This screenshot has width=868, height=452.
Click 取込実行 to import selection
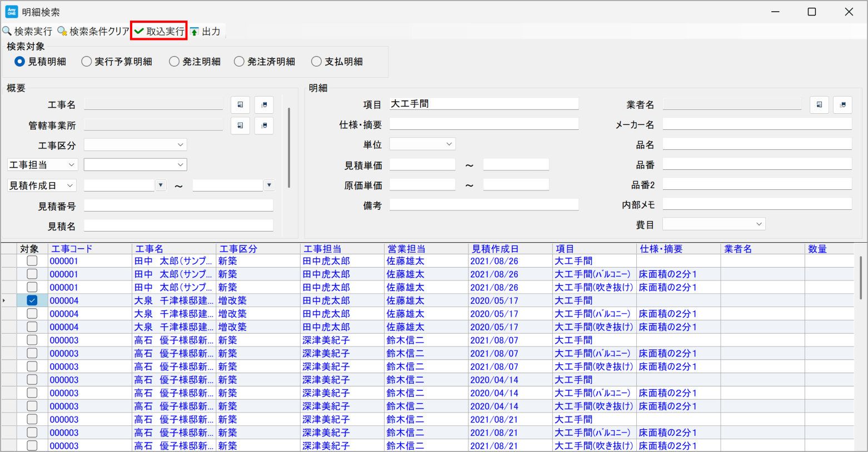[x=159, y=31]
